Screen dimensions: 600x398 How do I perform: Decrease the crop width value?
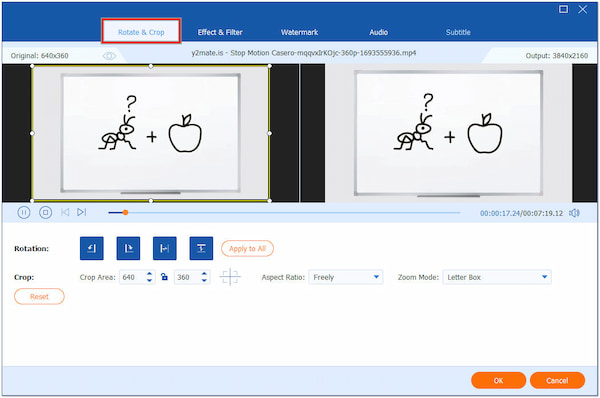coord(149,281)
